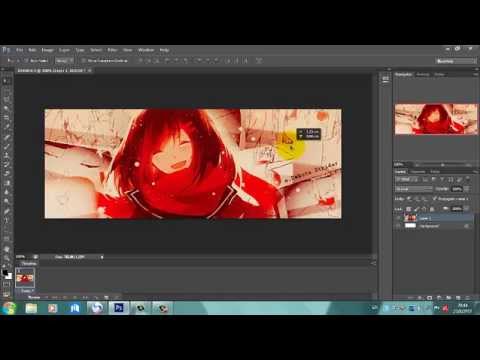Toggle Show Transform Controls checkbox
The image size is (480, 360).
83,61
